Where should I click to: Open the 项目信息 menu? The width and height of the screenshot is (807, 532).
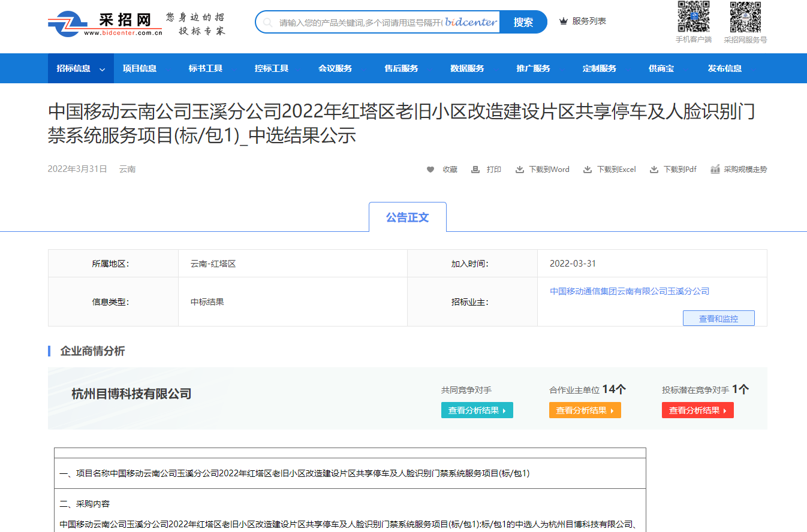(140, 68)
